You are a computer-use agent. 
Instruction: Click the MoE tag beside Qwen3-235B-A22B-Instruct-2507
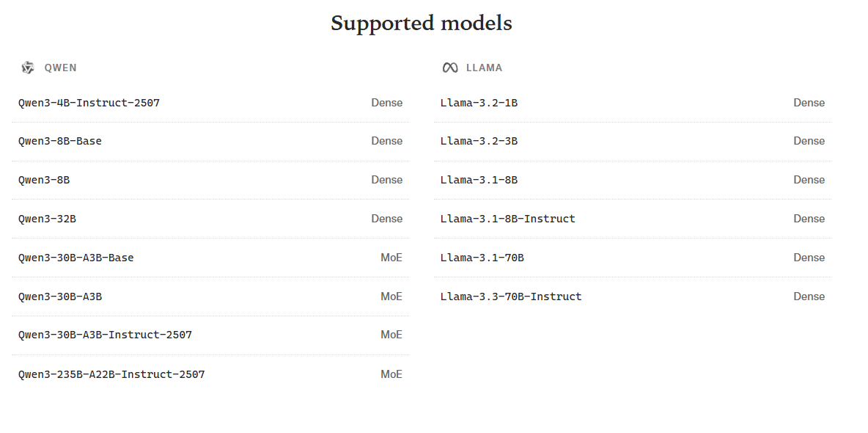[391, 374]
